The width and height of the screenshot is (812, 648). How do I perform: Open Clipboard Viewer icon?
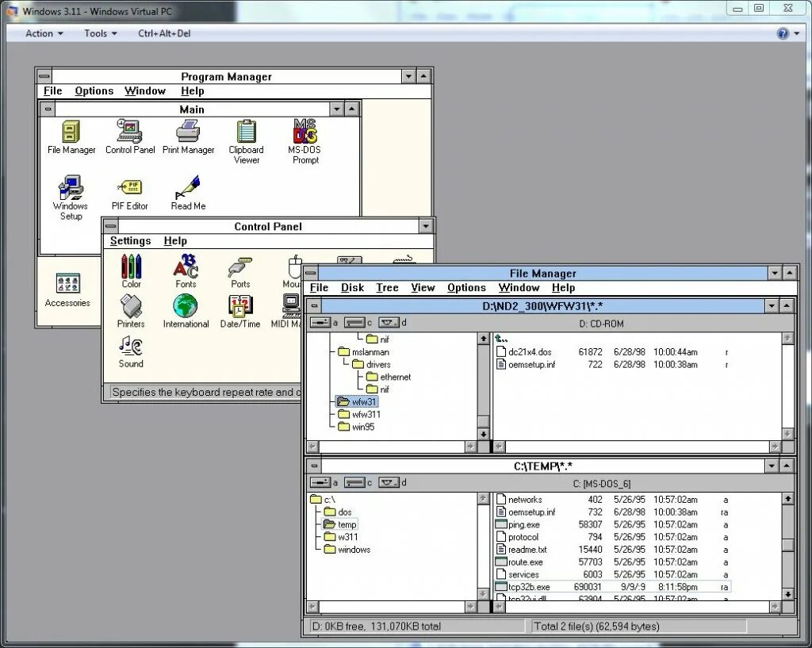click(x=246, y=142)
